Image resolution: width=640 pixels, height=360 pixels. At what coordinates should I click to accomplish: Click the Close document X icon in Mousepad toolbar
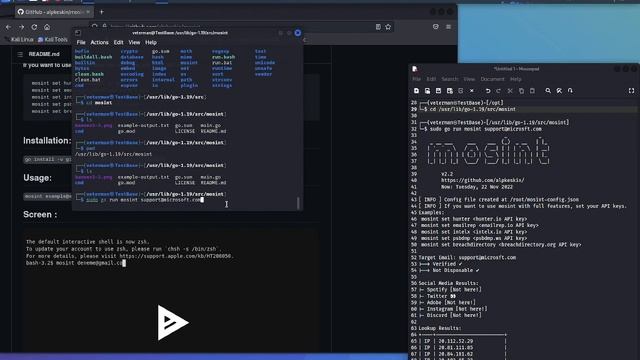pyautogui.click(x=472, y=91)
